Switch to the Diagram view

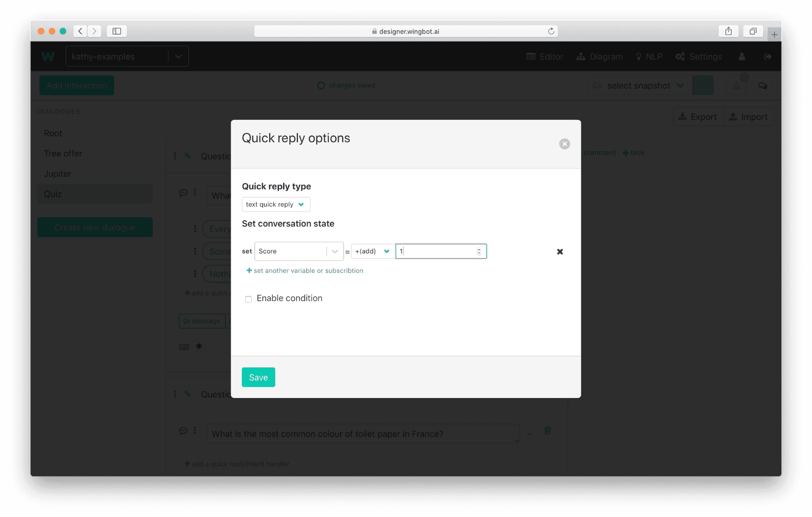pyautogui.click(x=600, y=56)
